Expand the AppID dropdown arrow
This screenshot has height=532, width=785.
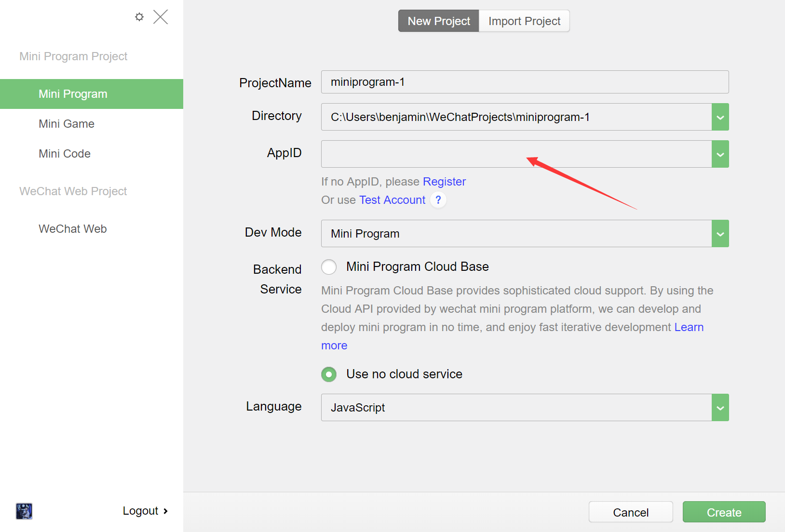tap(720, 154)
